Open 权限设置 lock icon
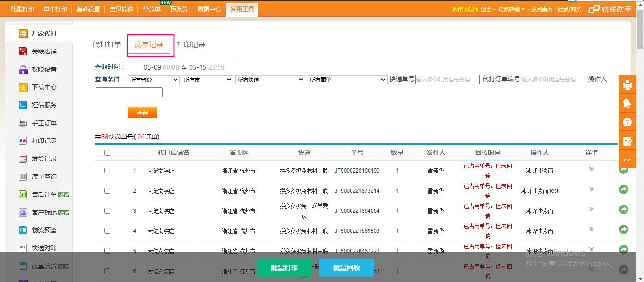 [x=23, y=69]
